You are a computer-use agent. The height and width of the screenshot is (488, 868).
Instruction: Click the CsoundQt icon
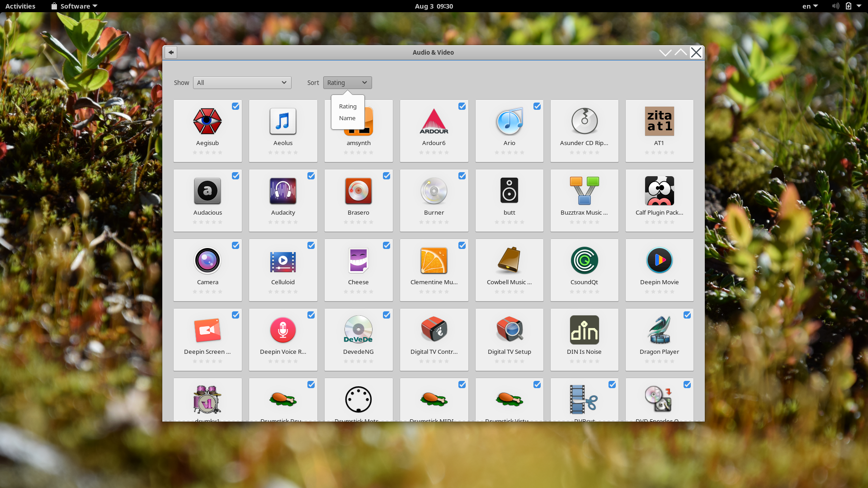[x=585, y=260]
